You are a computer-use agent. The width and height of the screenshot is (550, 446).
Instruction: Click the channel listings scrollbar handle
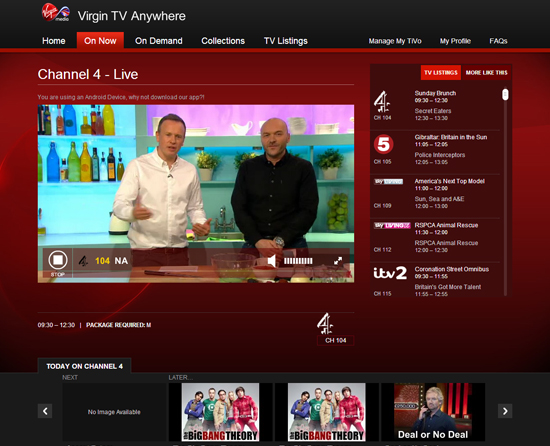[x=505, y=94]
